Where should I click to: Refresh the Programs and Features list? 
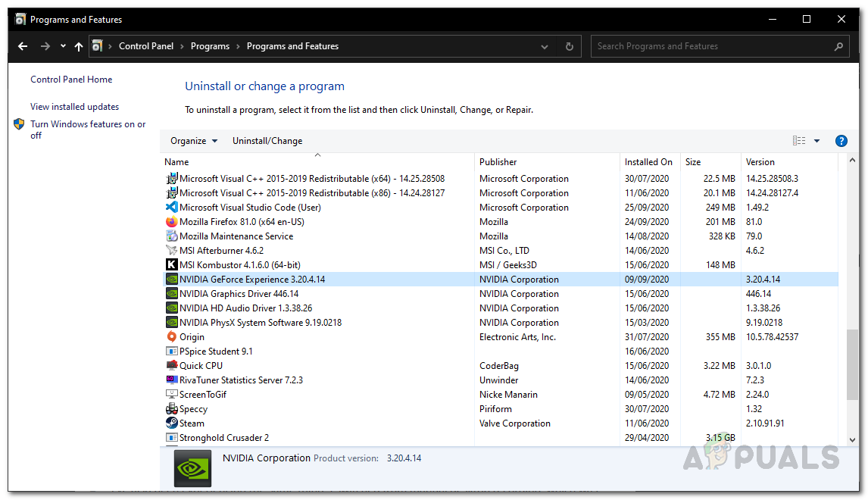tap(570, 46)
